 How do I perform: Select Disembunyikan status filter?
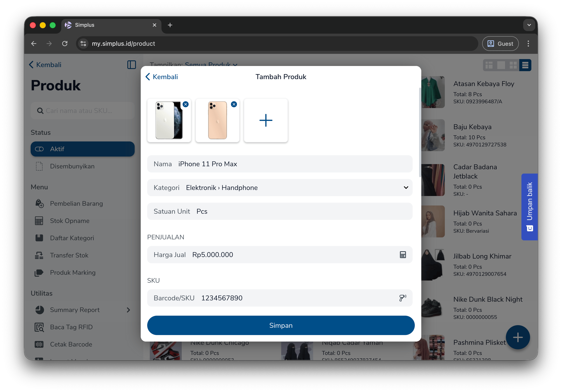click(82, 166)
